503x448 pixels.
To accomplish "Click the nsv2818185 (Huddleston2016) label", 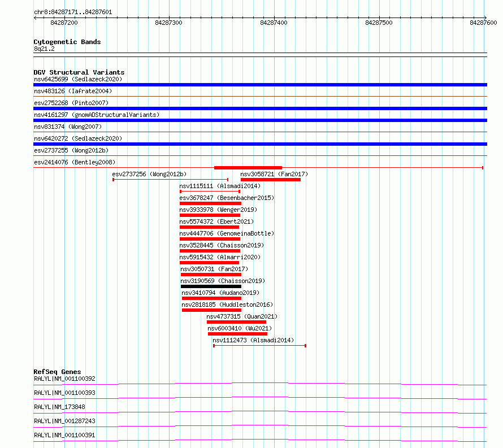I will (x=227, y=305).
